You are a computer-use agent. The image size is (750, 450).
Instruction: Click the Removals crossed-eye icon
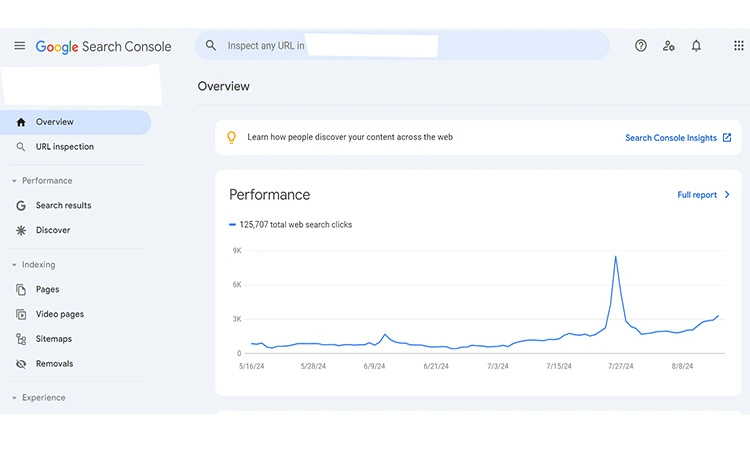[21, 364]
